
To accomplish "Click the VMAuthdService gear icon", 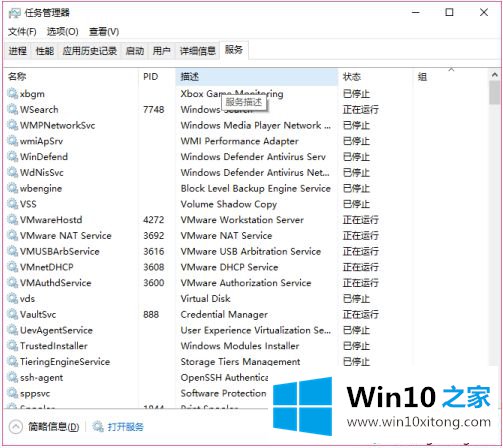I will [12, 283].
